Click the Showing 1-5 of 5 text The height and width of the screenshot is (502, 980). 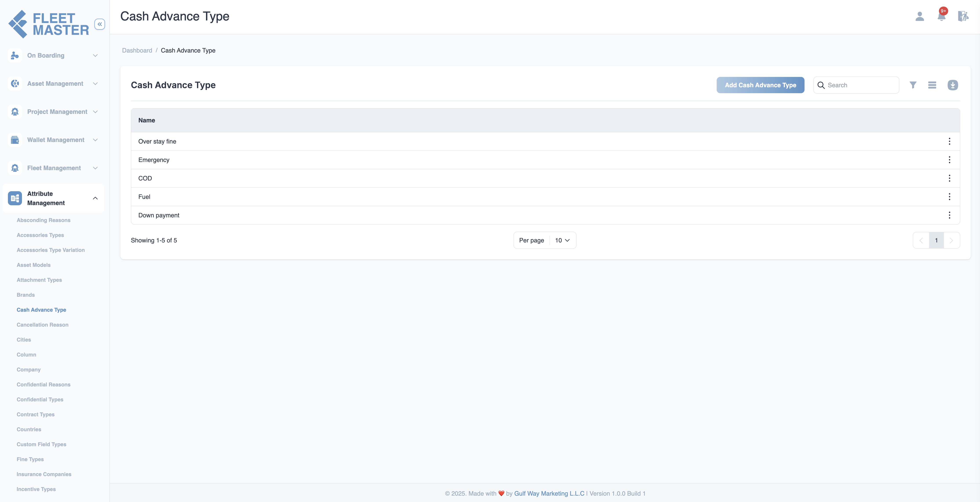(154, 240)
